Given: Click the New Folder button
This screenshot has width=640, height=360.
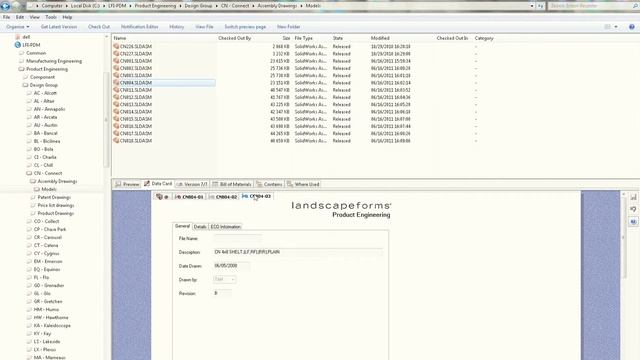Looking at the screenshot, I should click(x=289, y=27).
